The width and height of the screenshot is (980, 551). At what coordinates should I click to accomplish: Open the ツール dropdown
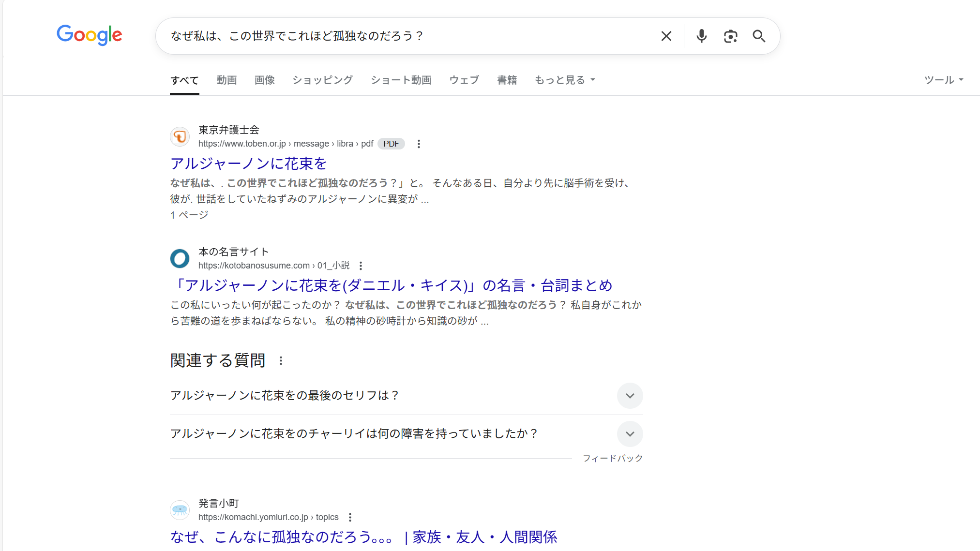click(944, 80)
